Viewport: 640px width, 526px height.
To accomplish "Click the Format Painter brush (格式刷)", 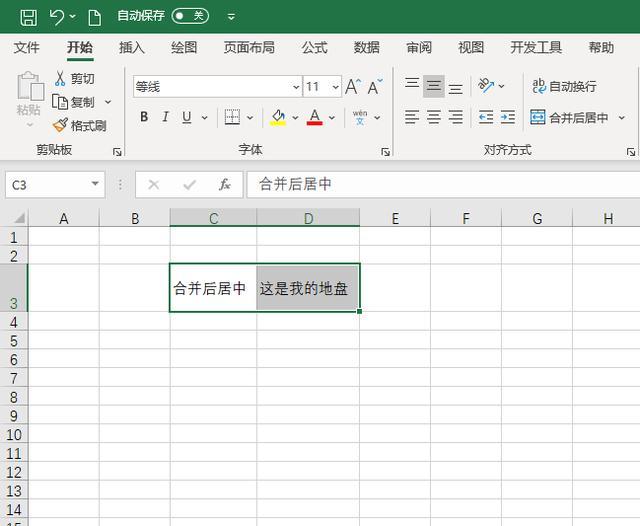I will [80, 126].
